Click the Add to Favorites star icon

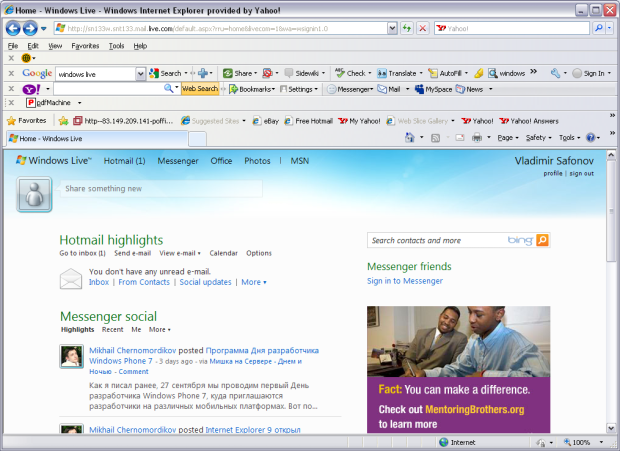pyautogui.click(x=63, y=121)
